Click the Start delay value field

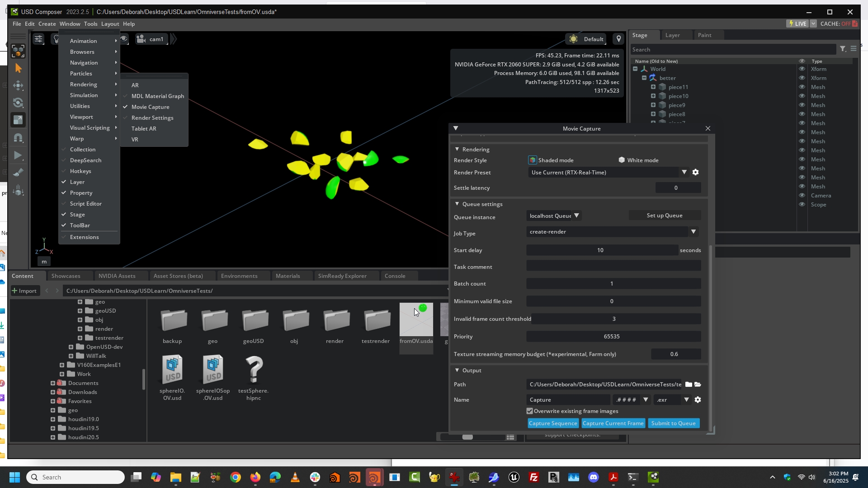[601, 250]
